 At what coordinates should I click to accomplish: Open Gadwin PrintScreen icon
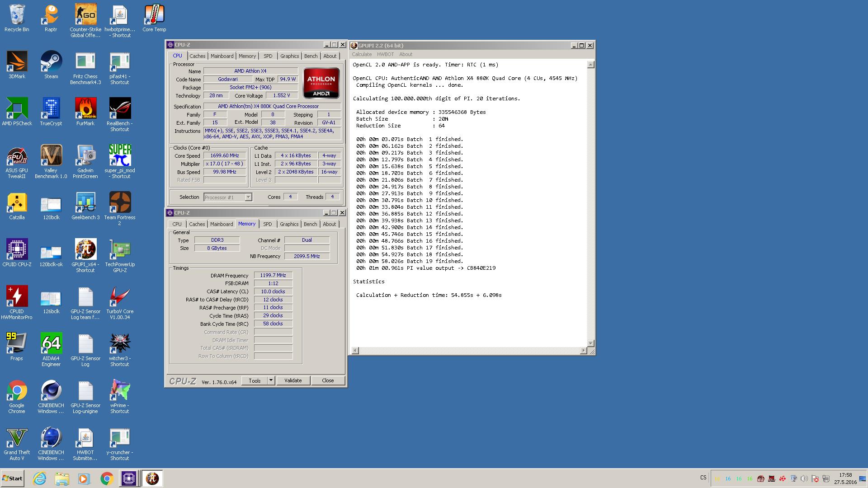click(85, 162)
